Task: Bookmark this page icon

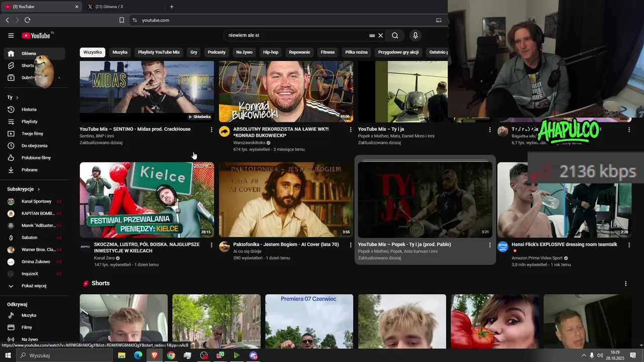Action: pos(122,20)
